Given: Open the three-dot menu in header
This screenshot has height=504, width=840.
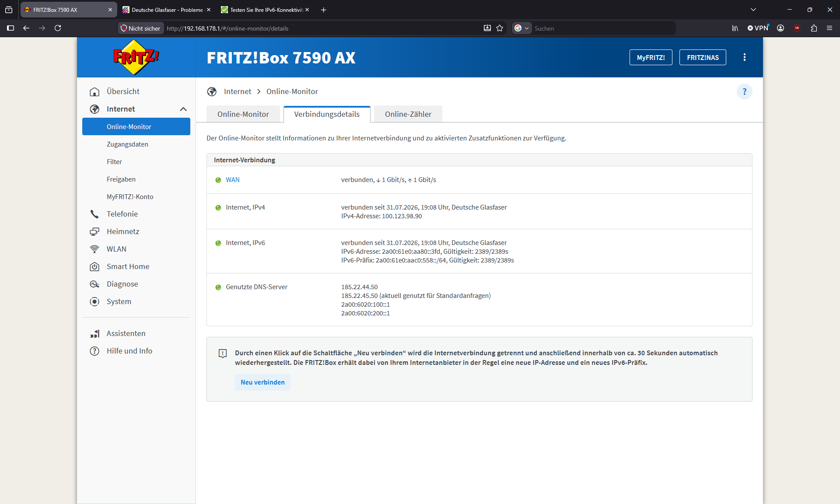Looking at the screenshot, I should pos(745,57).
